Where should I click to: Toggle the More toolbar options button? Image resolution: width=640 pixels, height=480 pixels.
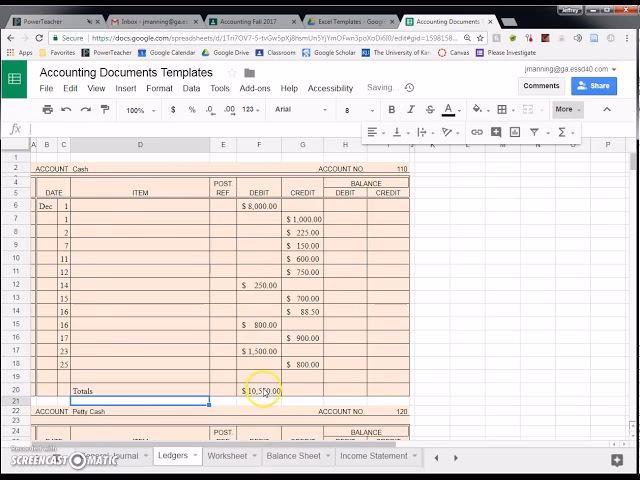[x=567, y=110]
